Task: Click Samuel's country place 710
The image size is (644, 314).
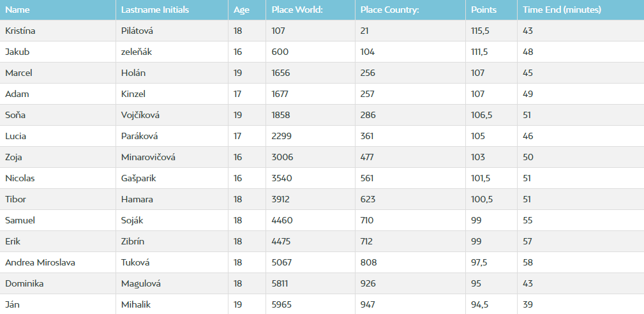Action: click(x=410, y=220)
